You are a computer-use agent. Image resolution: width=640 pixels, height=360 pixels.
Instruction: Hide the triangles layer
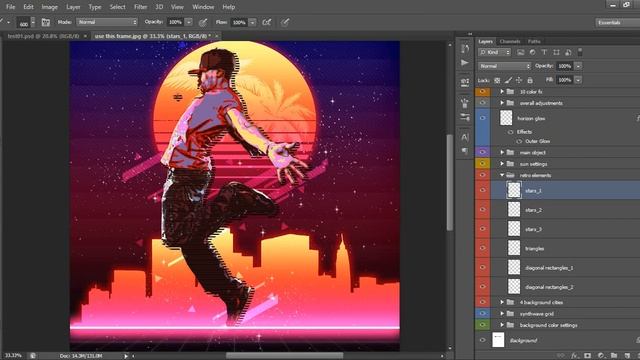[x=482, y=248]
